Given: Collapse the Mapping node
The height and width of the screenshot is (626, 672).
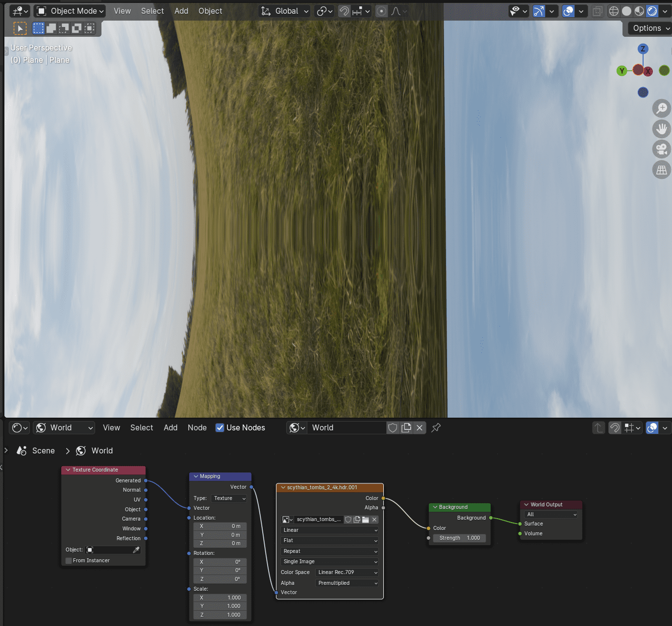Looking at the screenshot, I should (196, 476).
